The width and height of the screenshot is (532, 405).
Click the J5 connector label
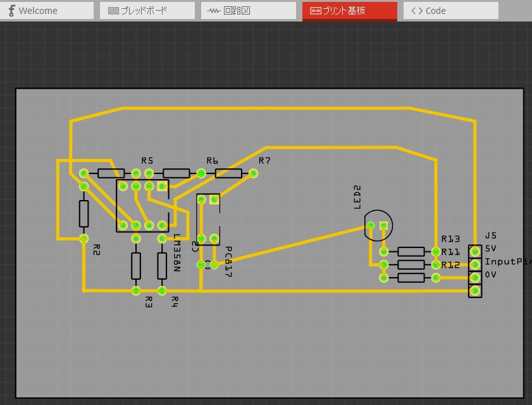[491, 235]
